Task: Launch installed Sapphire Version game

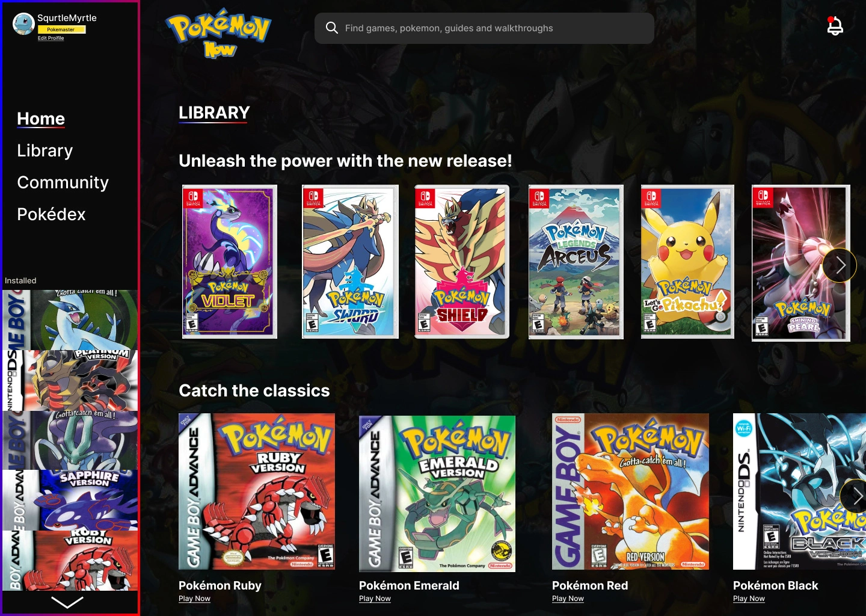Action: [x=70, y=500]
